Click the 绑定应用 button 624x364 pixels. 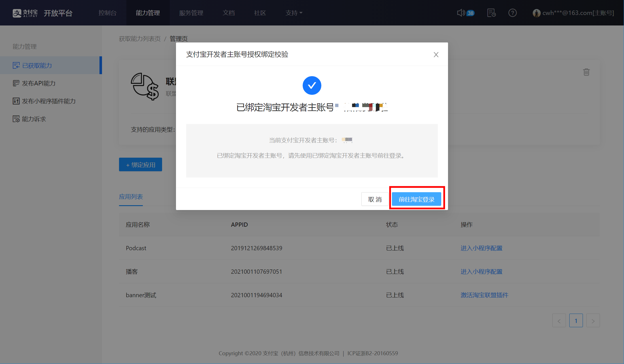(141, 165)
